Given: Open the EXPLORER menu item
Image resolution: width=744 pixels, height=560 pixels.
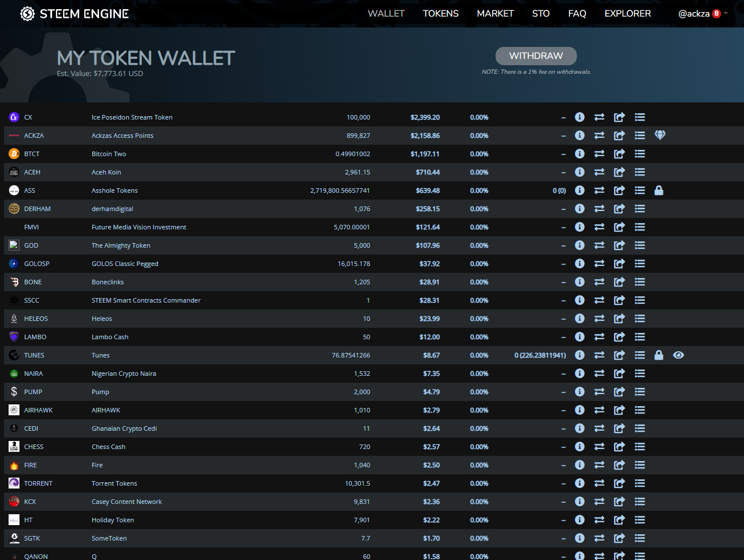Looking at the screenshot, I should pos(628,14).
